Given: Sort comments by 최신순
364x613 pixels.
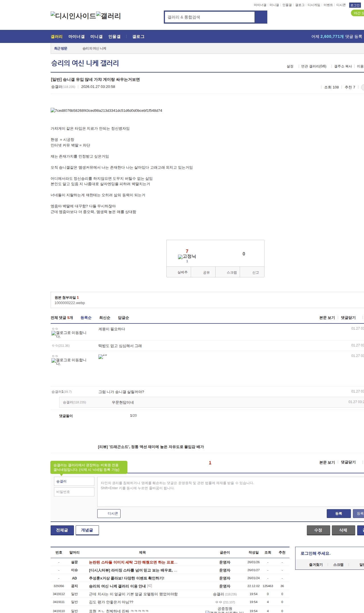Looking at the screenshot, I should (104, 318).
